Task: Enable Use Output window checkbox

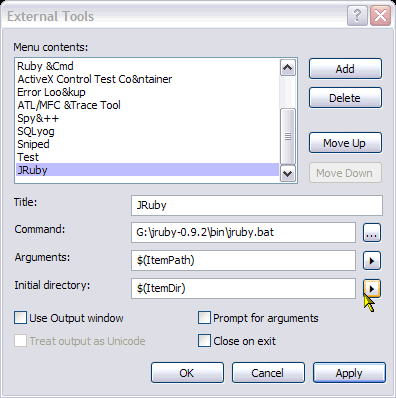Action: [x=20, y=318]
